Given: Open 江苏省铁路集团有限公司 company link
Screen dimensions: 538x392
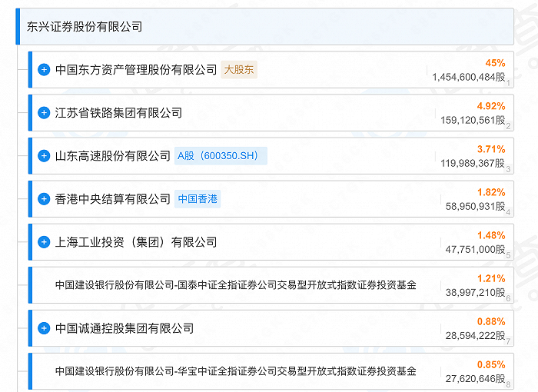Looking at the screenshot, I should 118,113.
